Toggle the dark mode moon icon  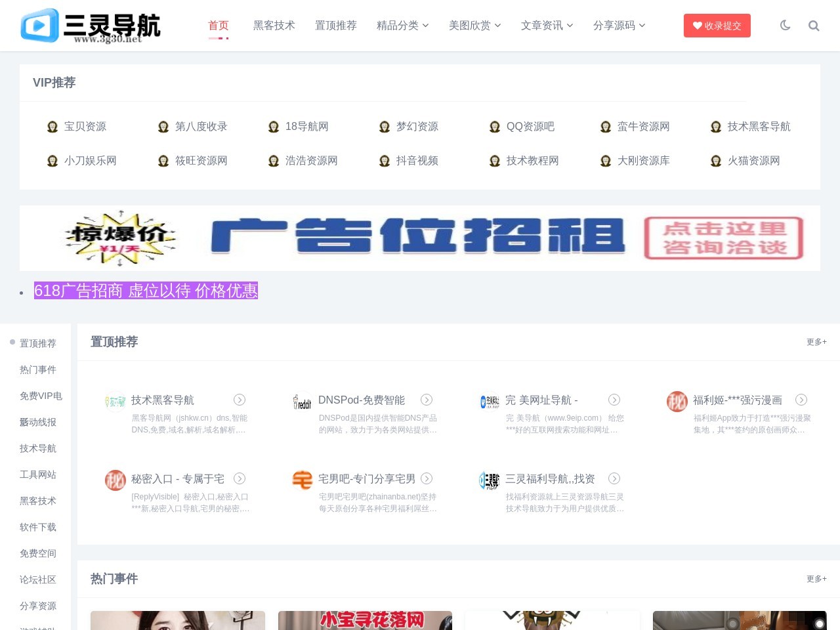click(x=785, y=25)
